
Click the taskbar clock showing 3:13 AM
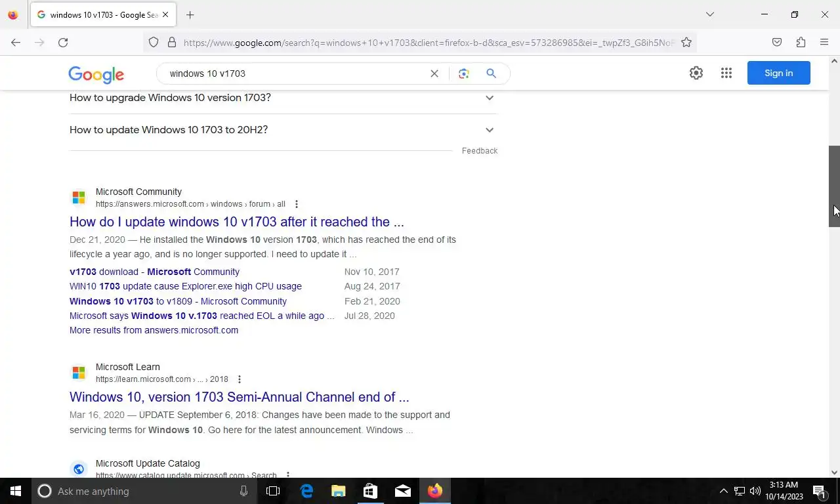click(x=783, y=491)
